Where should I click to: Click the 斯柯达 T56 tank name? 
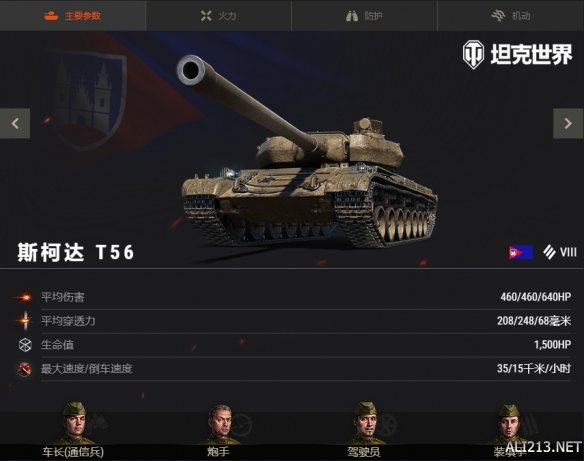click(76, 252)
